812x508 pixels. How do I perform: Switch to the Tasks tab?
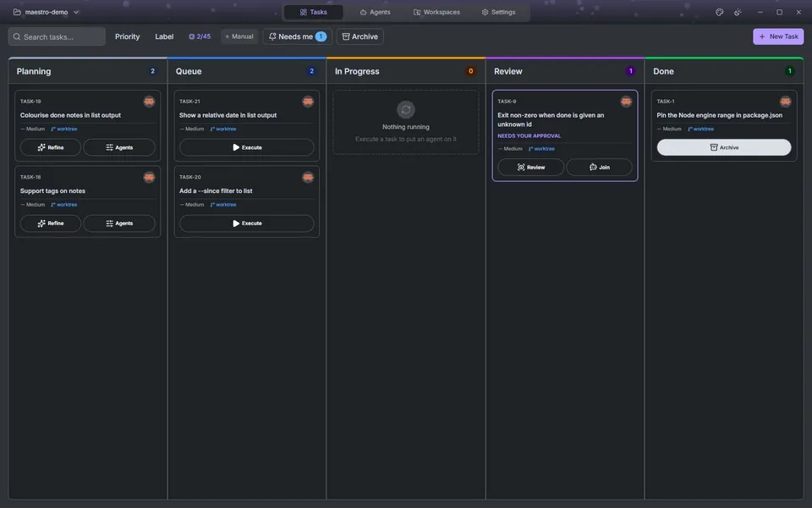[313, 12]
